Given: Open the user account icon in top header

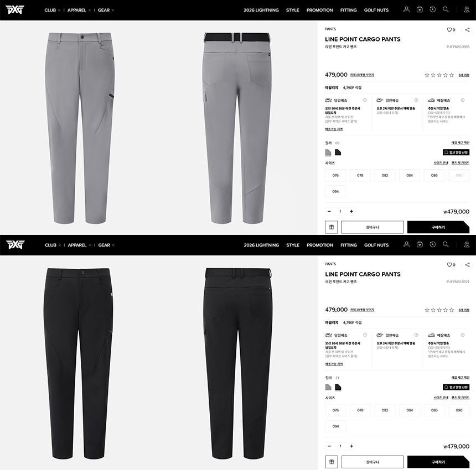Looking at the screenshot, I should tap(406, 9).
